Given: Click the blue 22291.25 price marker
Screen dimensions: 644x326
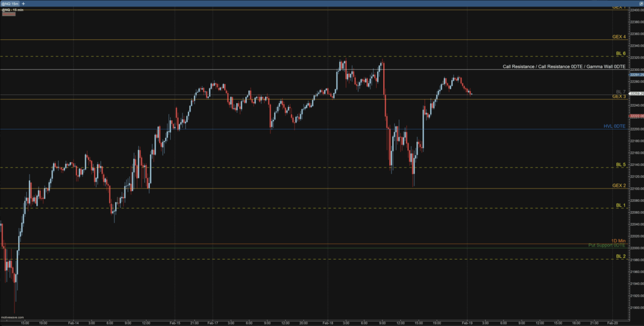Looking at the screenshot, I should [636, 75].
